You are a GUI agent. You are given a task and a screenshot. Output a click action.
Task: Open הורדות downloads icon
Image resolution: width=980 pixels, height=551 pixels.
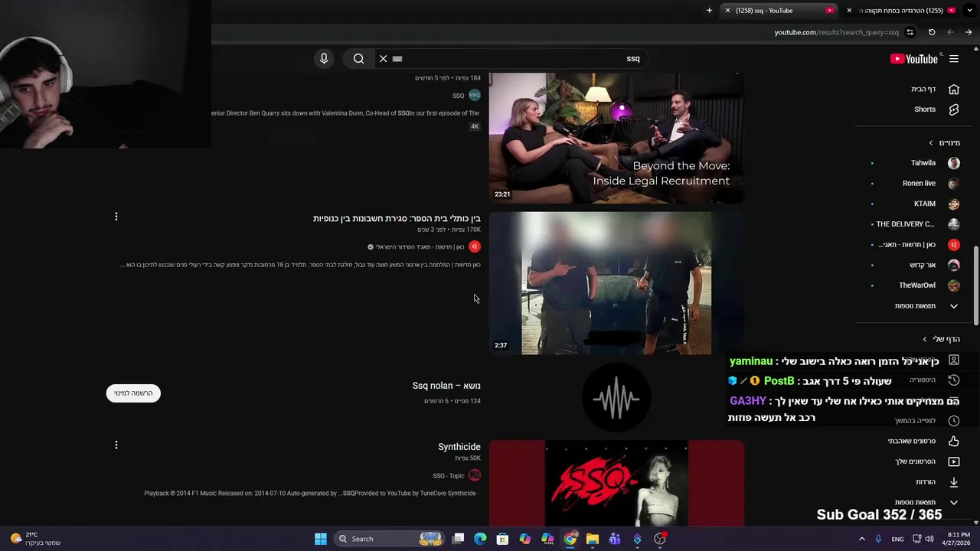(954, 482)
